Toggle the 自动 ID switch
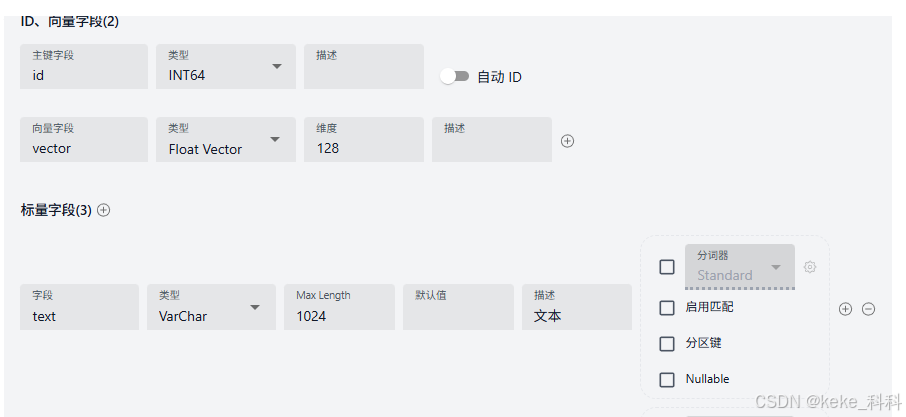This screenshot has width=906, height=417. 455,76
